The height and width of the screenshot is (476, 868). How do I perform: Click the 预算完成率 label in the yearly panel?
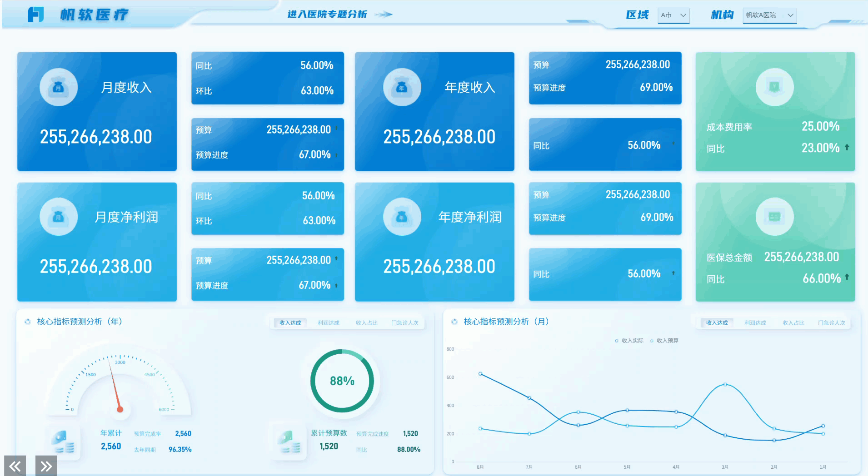[148, 434]
